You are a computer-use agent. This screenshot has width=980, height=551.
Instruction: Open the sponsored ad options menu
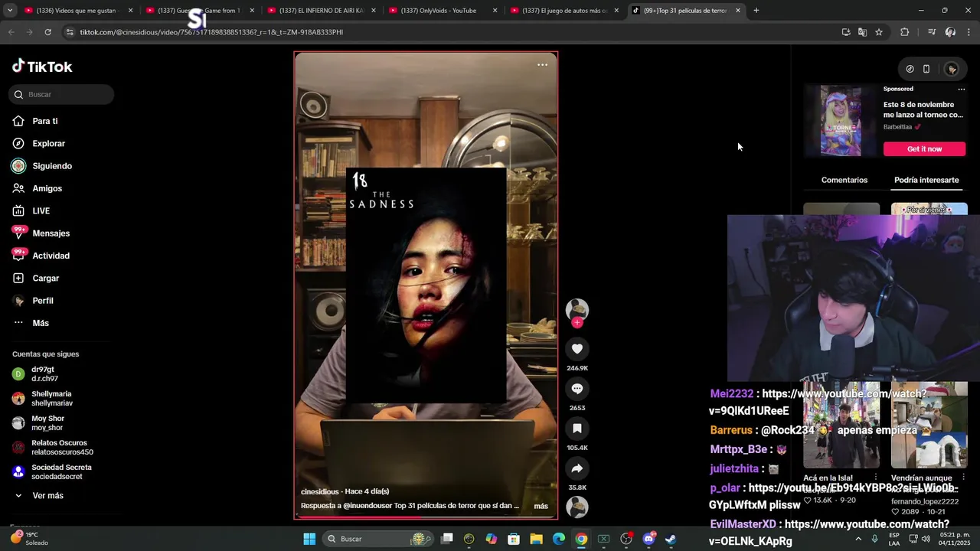pos(962,89)
